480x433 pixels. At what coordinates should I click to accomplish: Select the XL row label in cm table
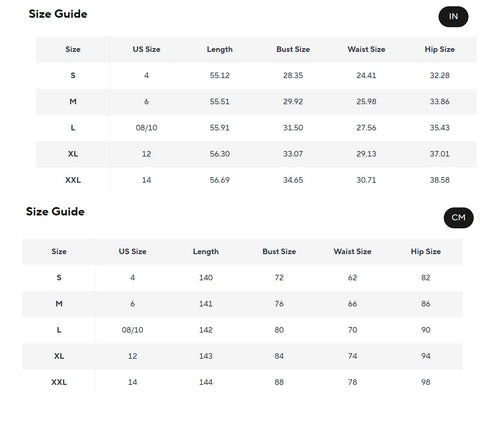point(59,356)
